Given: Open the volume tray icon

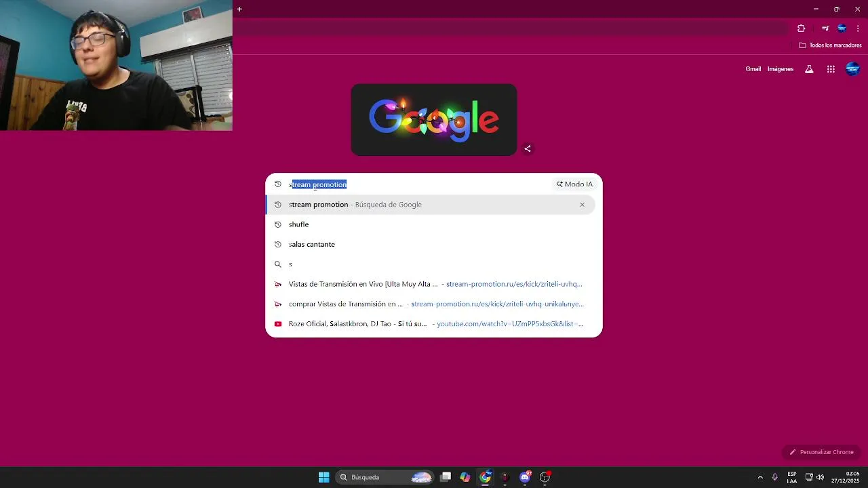Looking at the screenshot, I should pos(820,477).
